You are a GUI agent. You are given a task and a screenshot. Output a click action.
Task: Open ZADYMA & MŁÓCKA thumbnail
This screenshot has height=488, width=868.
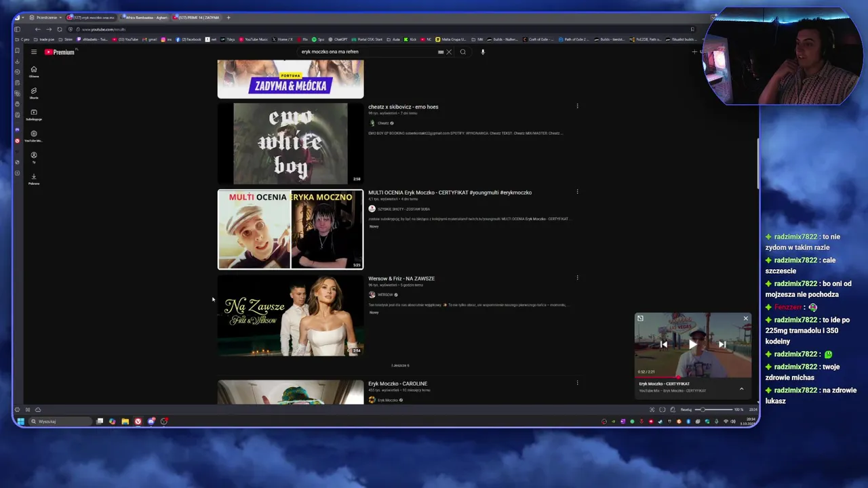click(x=290, y=79)
